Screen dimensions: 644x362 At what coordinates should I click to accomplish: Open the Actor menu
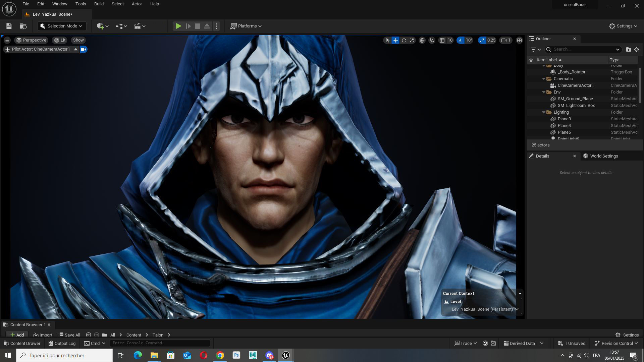tap(137, 4)
